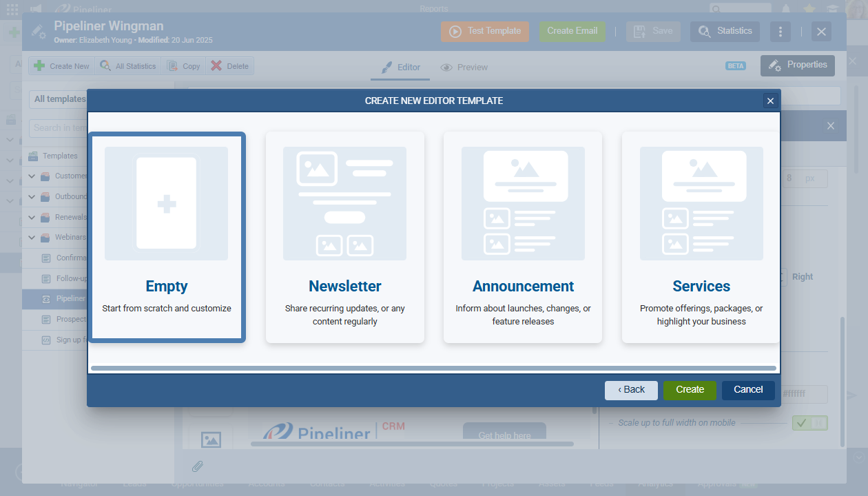The image size is (868, 496).
Task: Select the Empty template card
Action: point(167,238)
